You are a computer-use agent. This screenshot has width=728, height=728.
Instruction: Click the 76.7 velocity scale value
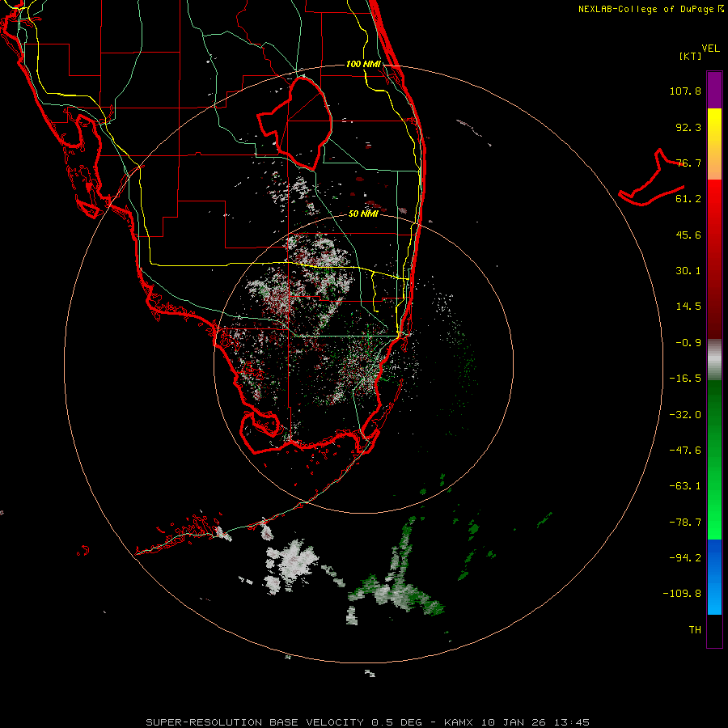pyautogui.click(x=688, y=163)
